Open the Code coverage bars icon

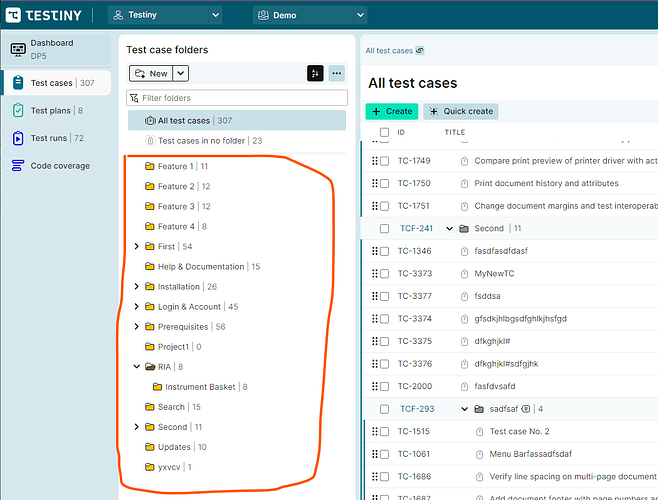click(18, 166)
